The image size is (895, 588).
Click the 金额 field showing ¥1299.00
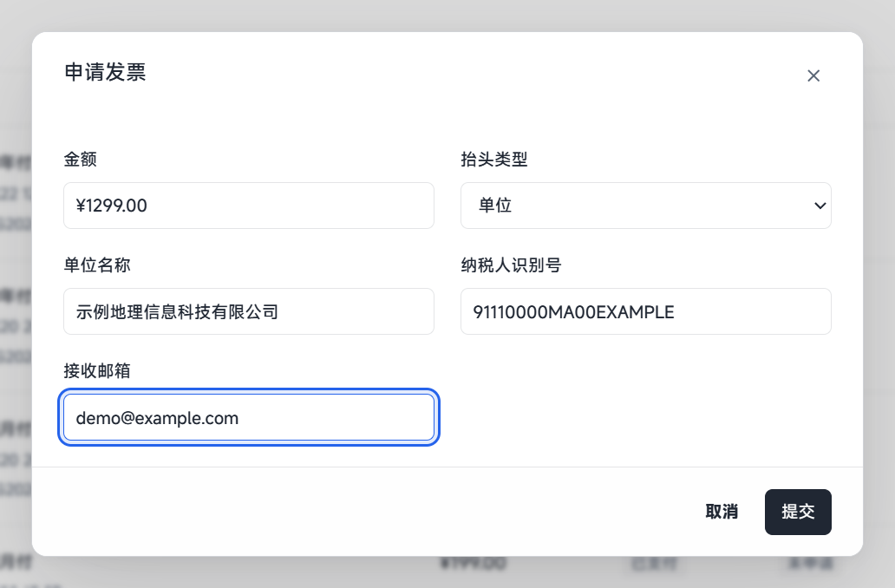(249, 206)
